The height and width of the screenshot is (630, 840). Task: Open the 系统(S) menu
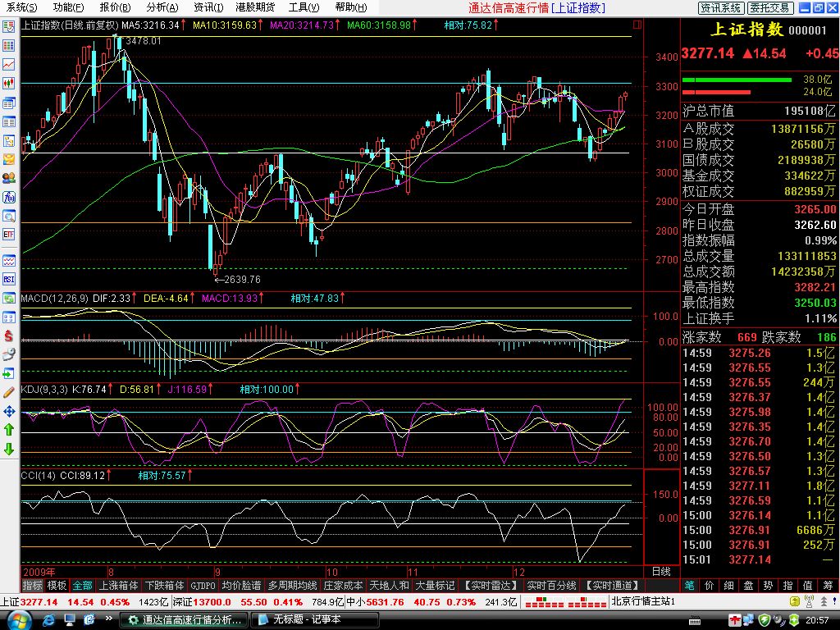coord(21,7)
